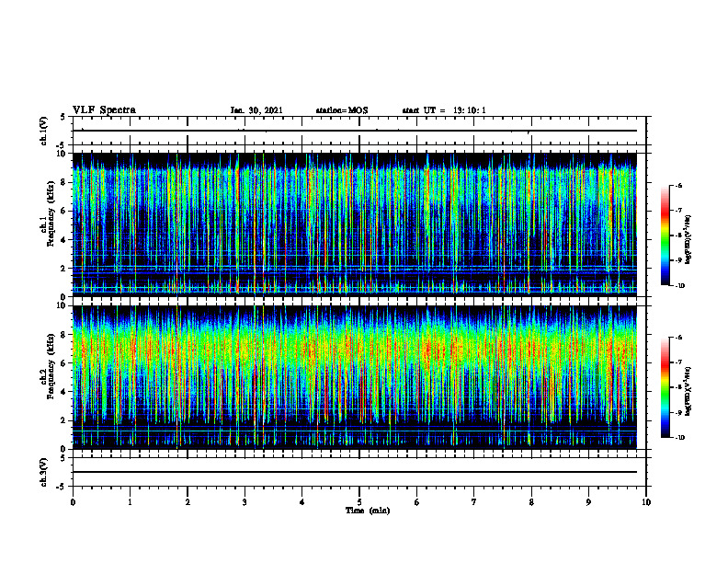Click the "Time (min)" axis label
This screenshot has width=728, height=563.
(368, 511)
